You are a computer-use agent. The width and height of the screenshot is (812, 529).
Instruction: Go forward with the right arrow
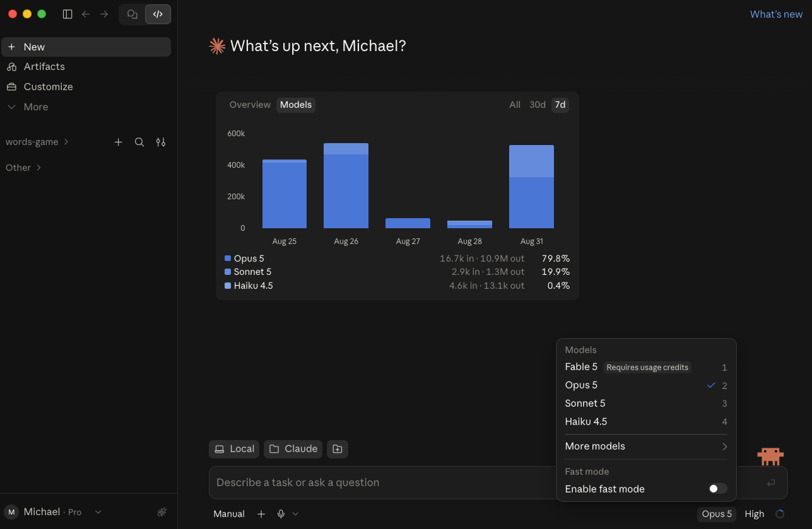(104, 14)
